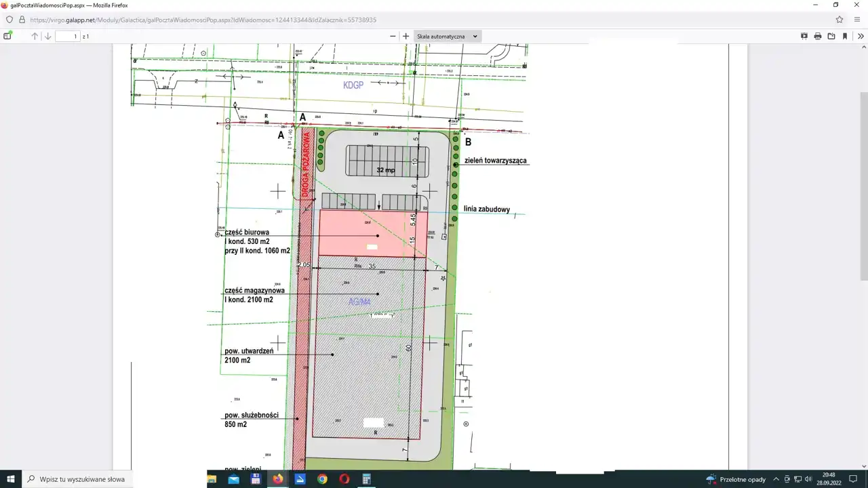The height and width of the screenshot is (488, 868).
Task: Zoom in on the PDF
Action: [406, 36]
